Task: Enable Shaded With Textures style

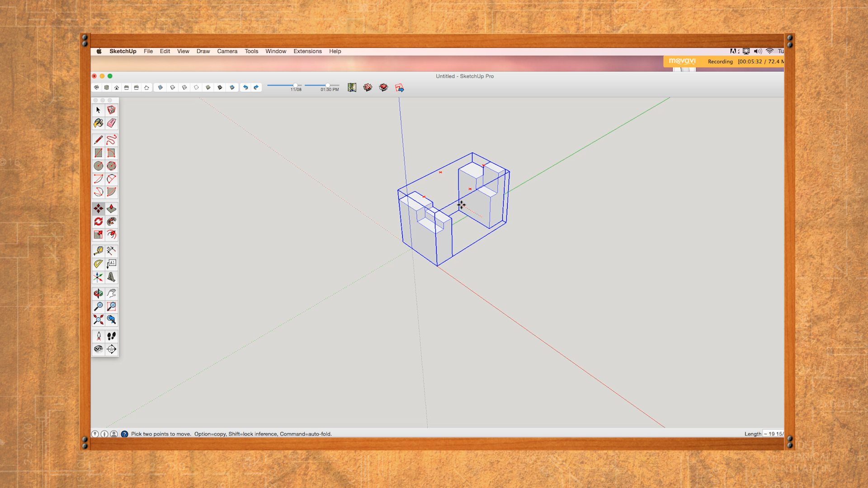Action: [x=220, y=88]
